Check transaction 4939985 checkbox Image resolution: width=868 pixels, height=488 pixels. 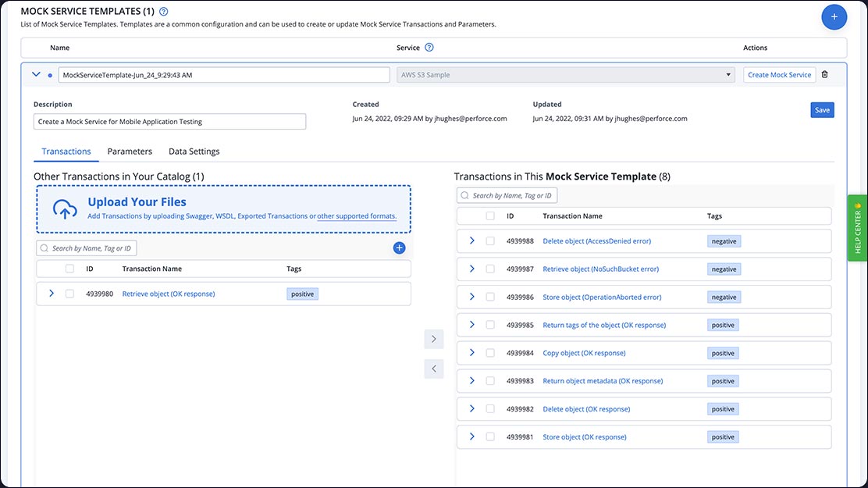coord(490,325)
